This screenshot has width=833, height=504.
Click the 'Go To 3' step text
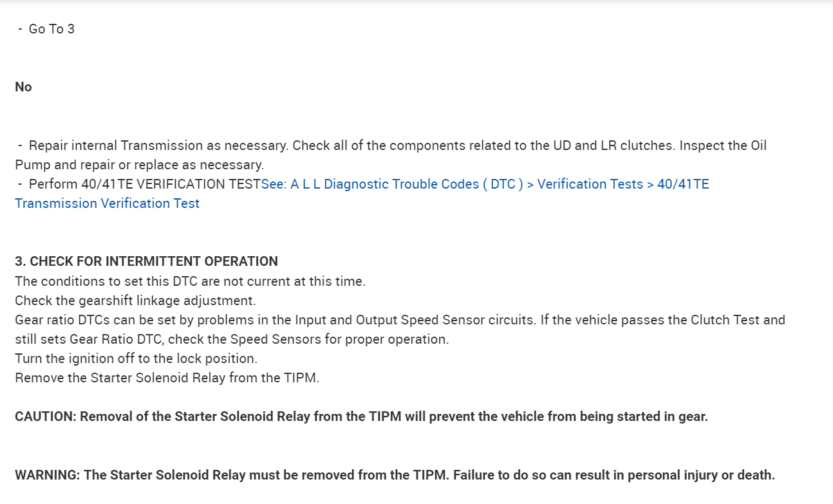click(51, 29)
